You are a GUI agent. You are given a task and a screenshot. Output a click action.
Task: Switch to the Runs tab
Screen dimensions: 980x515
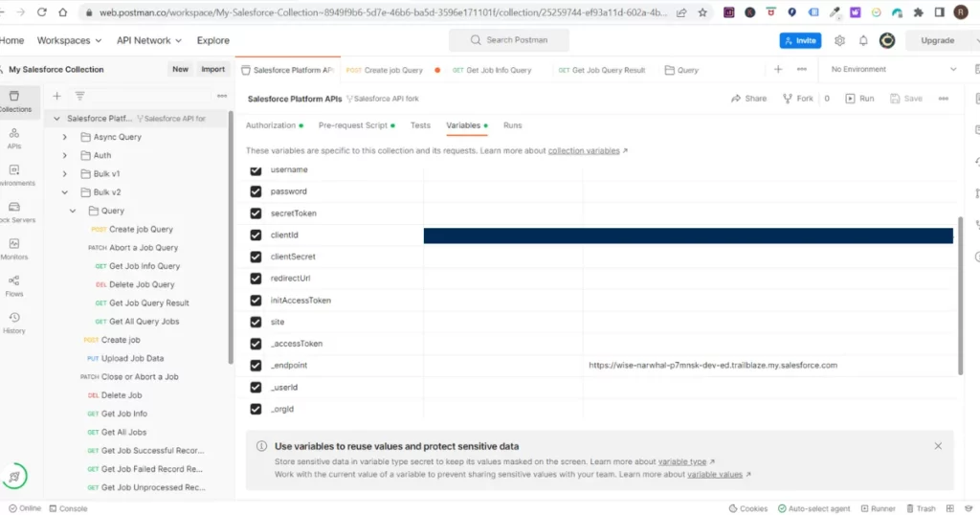[x=513, y=125]
